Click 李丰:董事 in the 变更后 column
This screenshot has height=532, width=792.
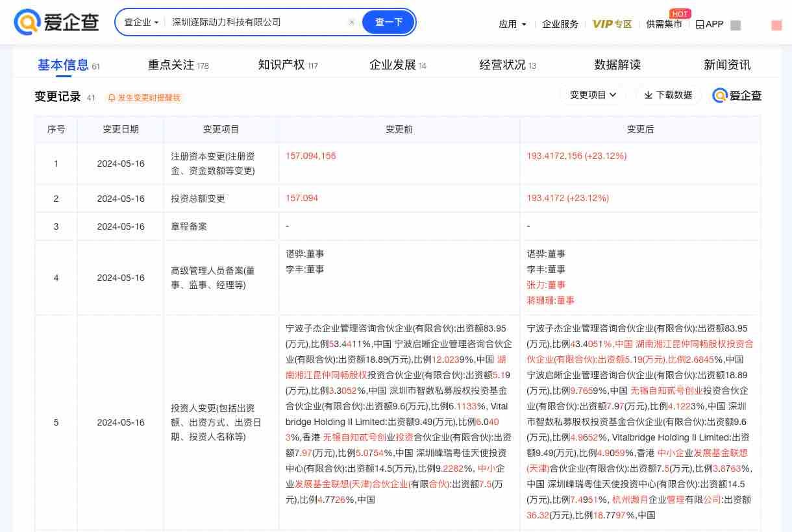[x=546, y=269]
